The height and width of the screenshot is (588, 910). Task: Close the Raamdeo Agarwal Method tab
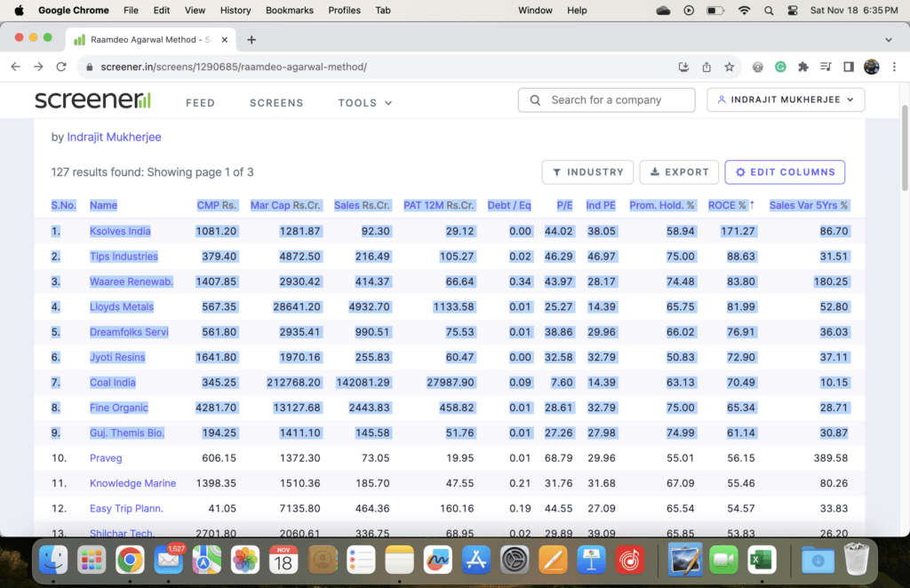tap(225, 39)
